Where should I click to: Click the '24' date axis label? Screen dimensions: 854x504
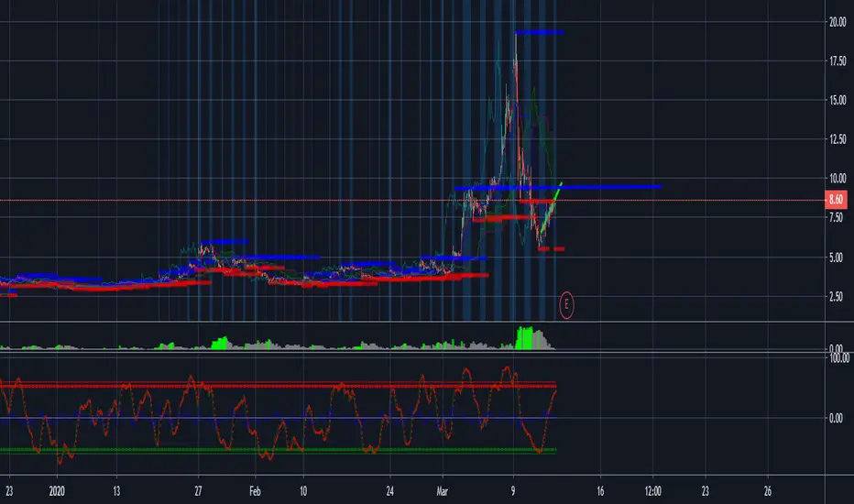390,491
